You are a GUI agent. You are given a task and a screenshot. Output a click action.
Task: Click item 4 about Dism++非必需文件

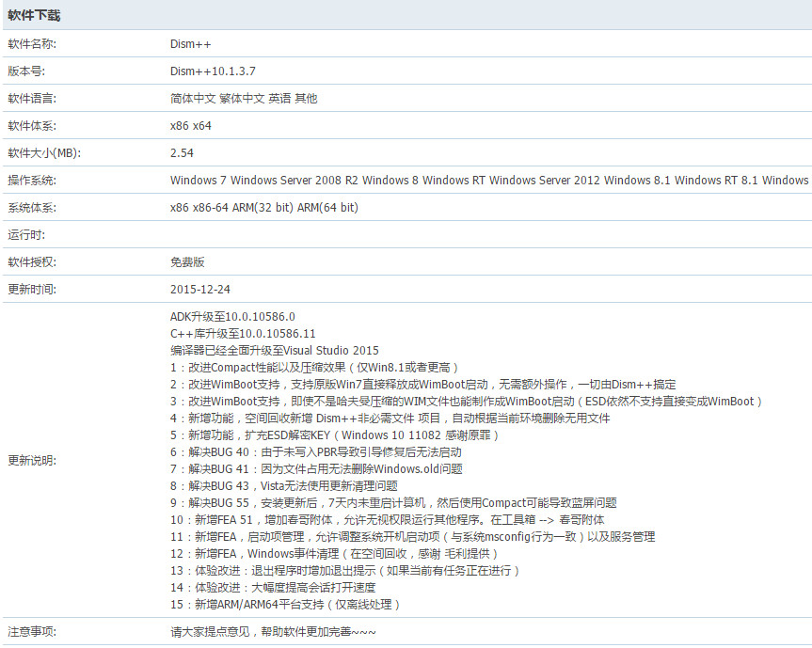click(x=390, y=419)
